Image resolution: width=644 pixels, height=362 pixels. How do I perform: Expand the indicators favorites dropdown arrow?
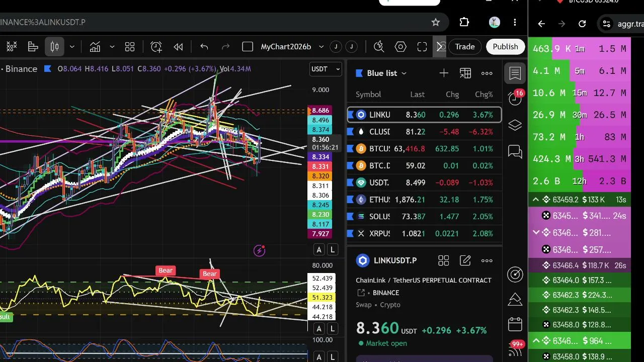[x=112, y=47]
